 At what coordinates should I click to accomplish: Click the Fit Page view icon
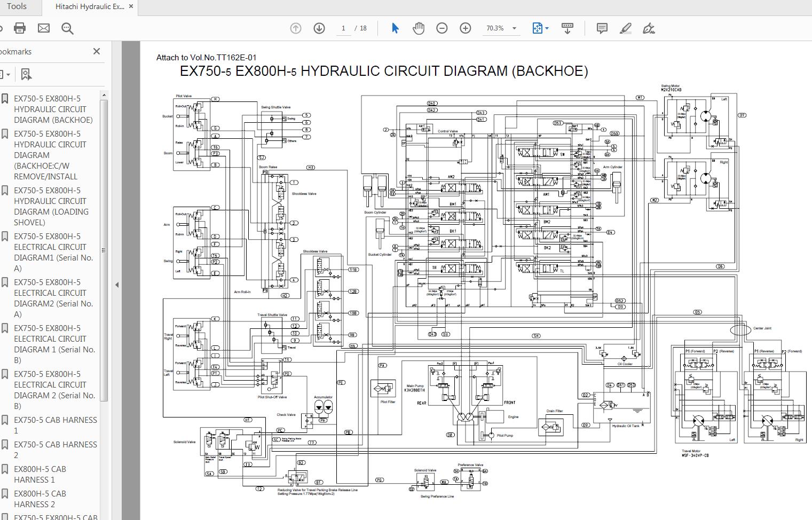538,28
